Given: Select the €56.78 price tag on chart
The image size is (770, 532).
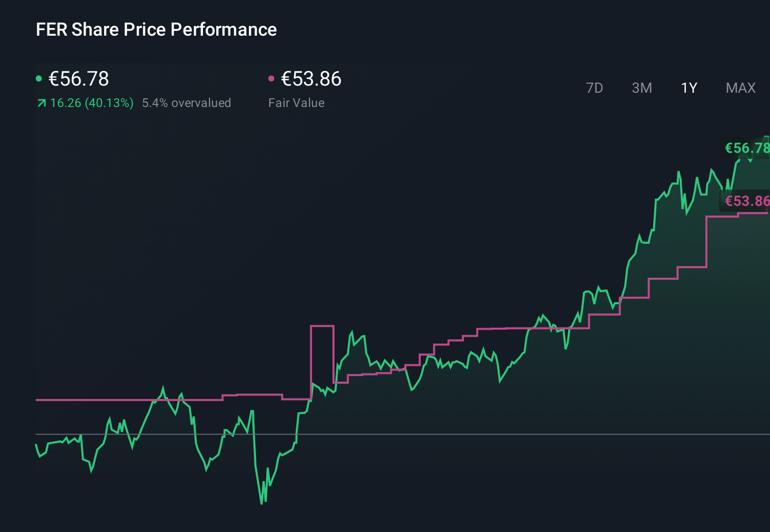Looking at the screenshot, I should click(x=746, y=149).
